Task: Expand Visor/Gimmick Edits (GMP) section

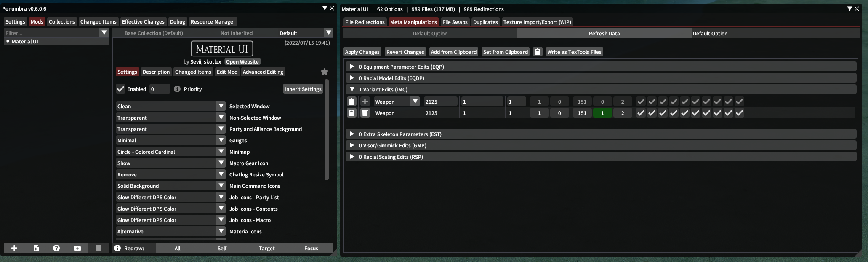Action: click(x=601, y=145)
